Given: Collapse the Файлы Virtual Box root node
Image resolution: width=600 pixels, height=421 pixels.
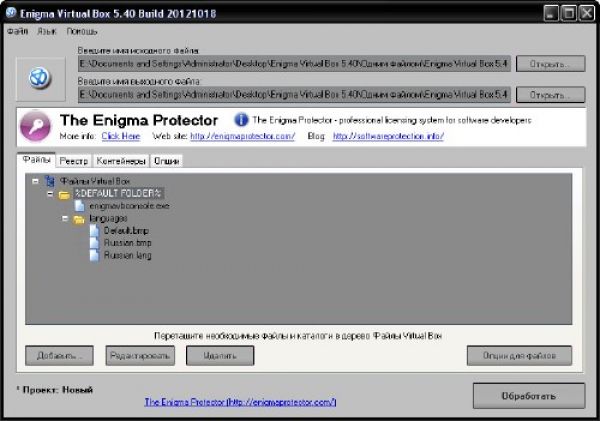Looking at the screenshot, I should (36, 181).
